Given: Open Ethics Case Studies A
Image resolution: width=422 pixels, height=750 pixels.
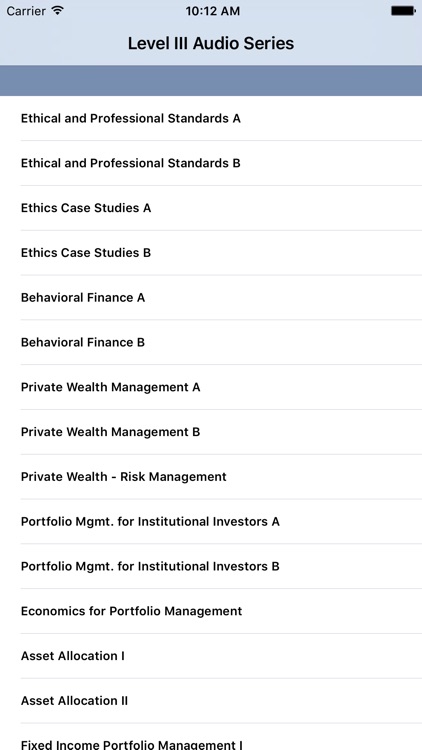Looking at the screenshot, I should pos(211,208).
